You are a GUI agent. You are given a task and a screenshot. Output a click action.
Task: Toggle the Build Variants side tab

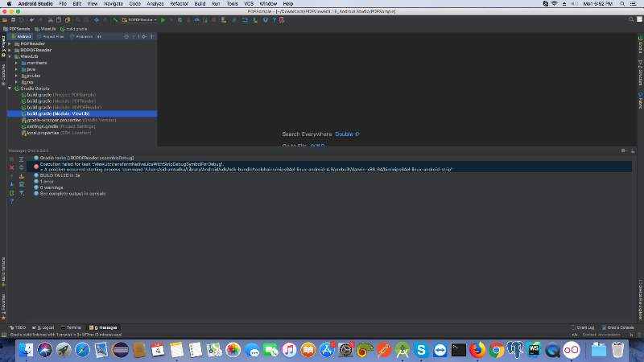[x=3, y=272]
